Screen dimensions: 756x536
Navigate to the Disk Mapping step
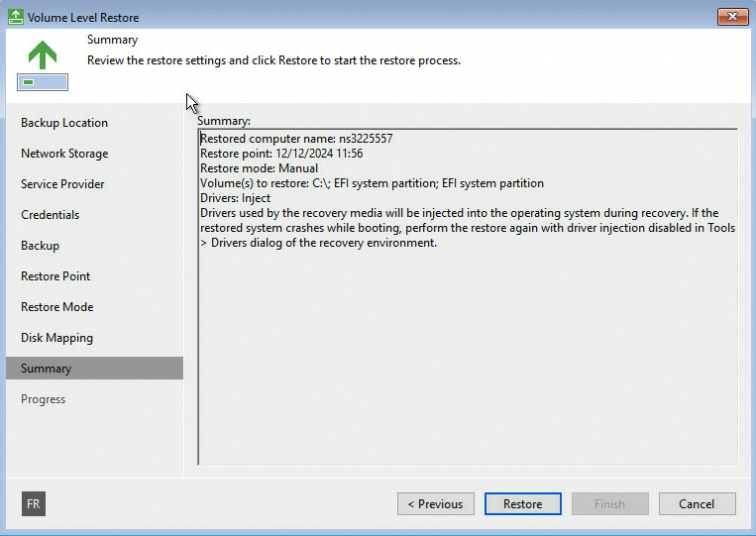coord(56,338)
